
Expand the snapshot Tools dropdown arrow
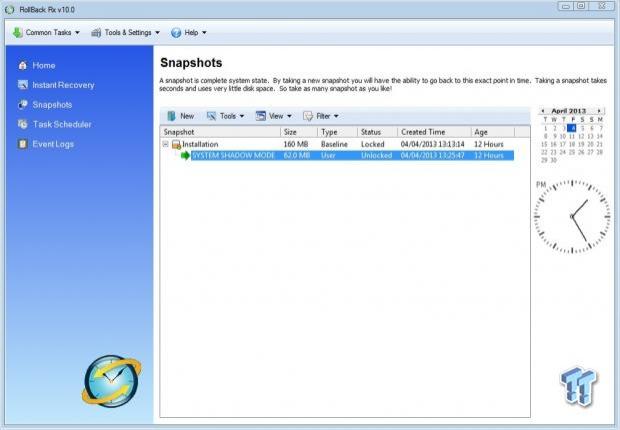tap(242, 116)
